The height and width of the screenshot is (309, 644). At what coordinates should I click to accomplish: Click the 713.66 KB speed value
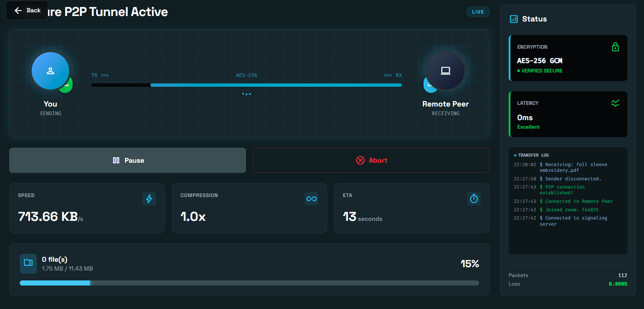click(x=50, y=216)
